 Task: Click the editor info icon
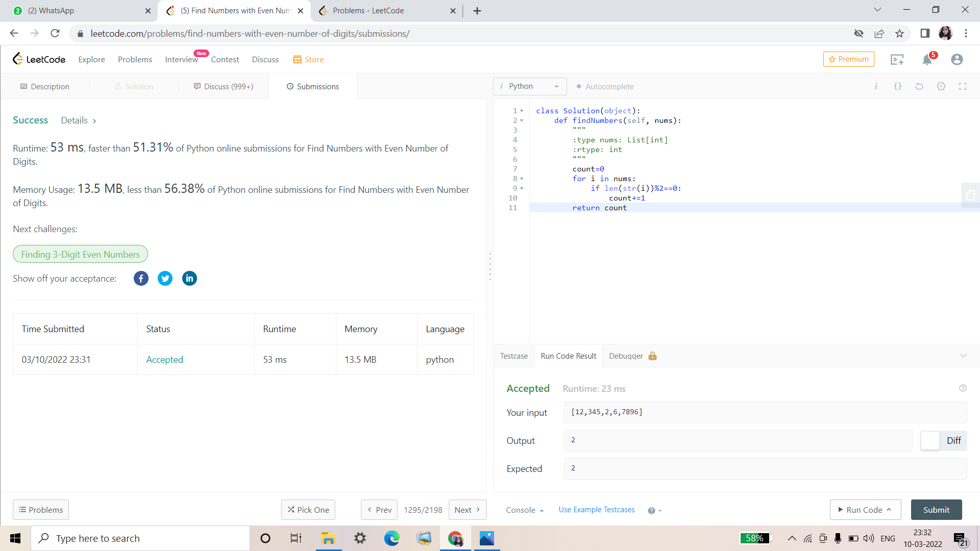[876, 86]
